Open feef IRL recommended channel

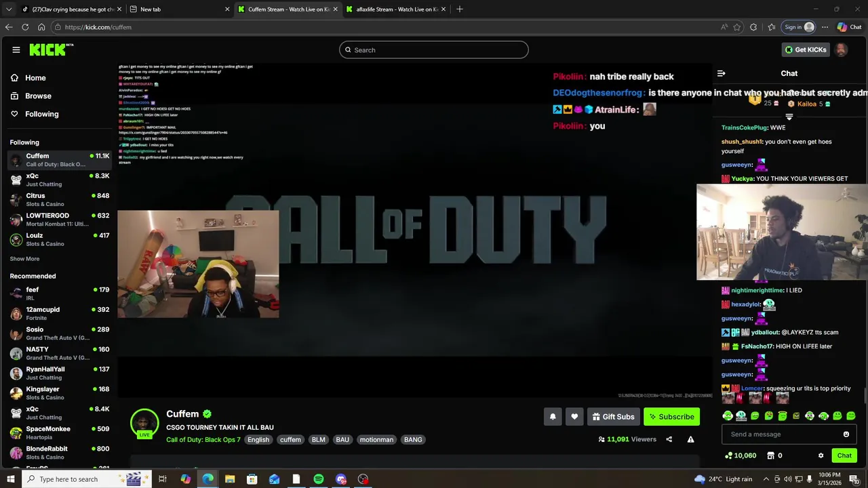point(60,293)
